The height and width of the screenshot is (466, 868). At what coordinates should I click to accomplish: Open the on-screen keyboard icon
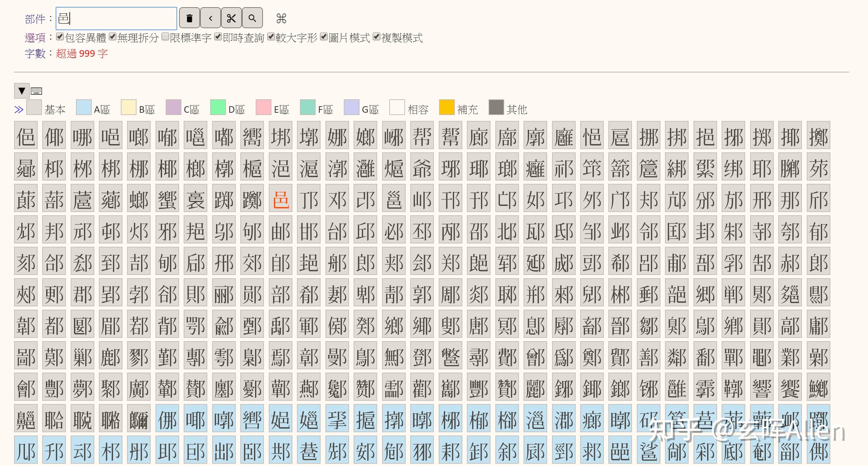click(x=36, y=91)
